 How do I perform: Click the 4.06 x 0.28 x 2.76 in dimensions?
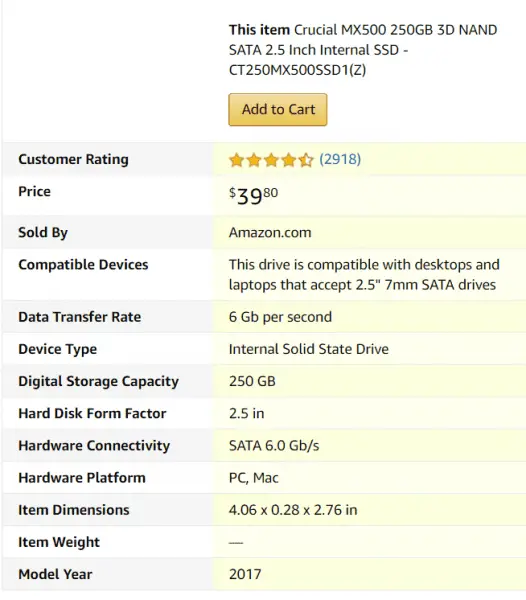293,510
